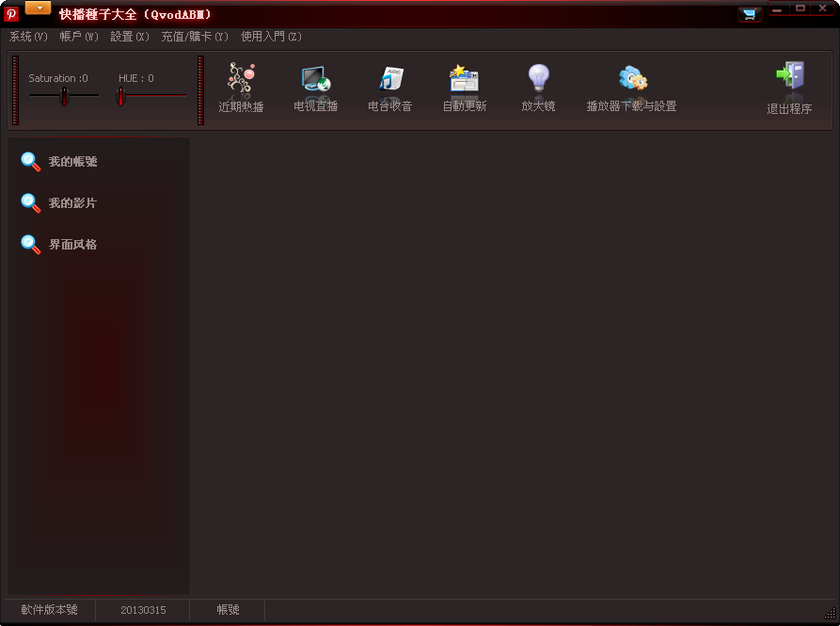
Task: Open the 設置(X) menu
Action: [130, 37]
